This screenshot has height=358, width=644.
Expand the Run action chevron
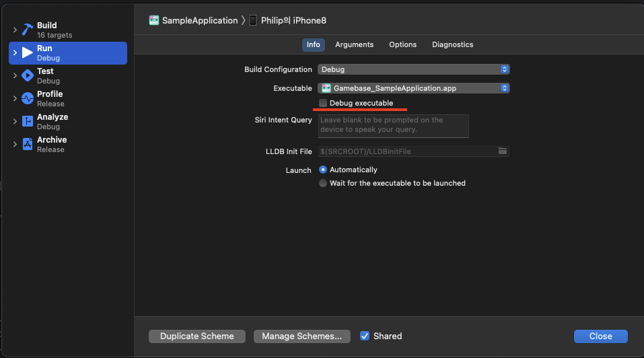pos(15,52)
